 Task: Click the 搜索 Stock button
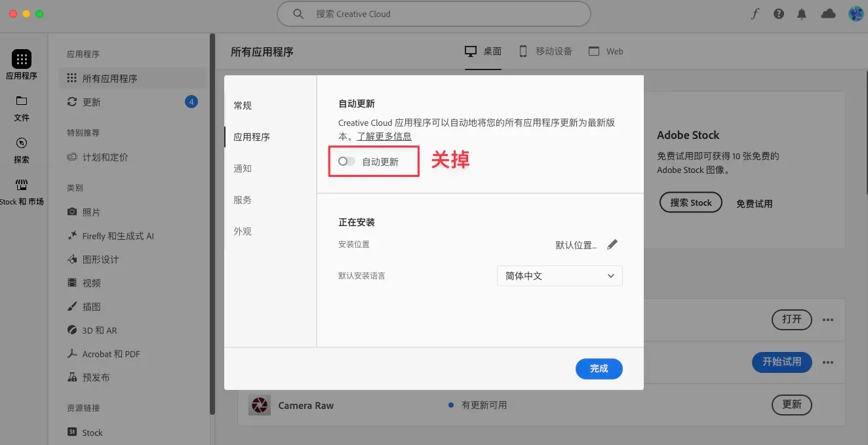[691, 203]
